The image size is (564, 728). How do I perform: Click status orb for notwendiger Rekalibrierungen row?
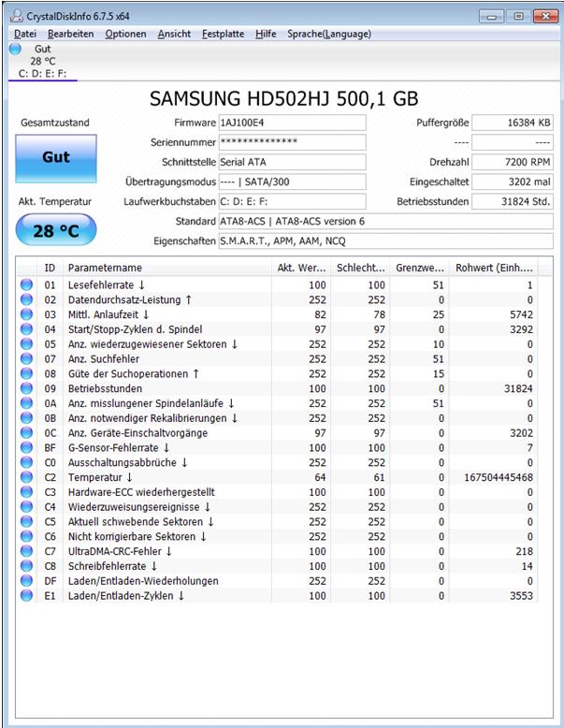(26, 418)
